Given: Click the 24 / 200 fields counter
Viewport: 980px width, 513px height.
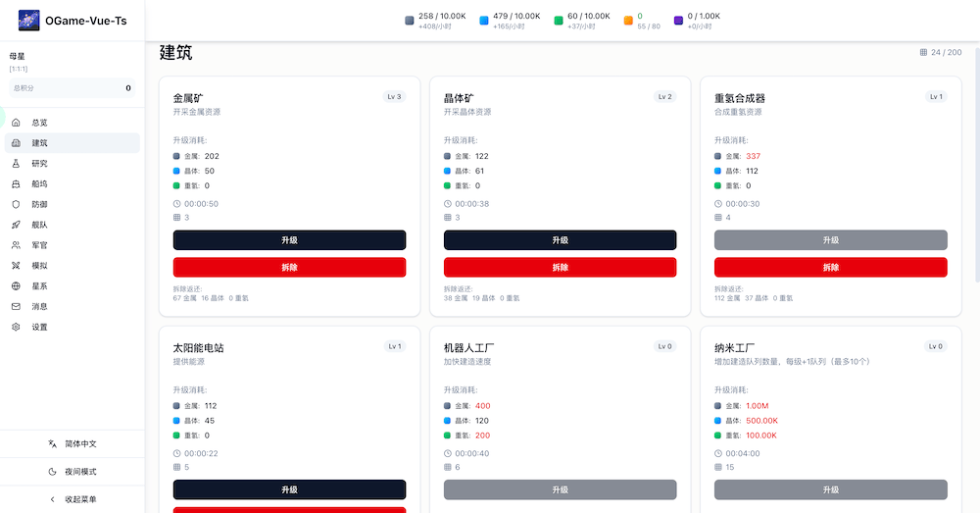Looking at the screenshot, I should (941, 53).
